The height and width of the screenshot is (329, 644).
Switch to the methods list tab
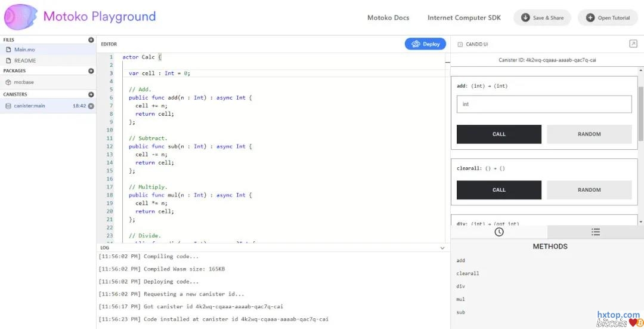coord(595,232)
